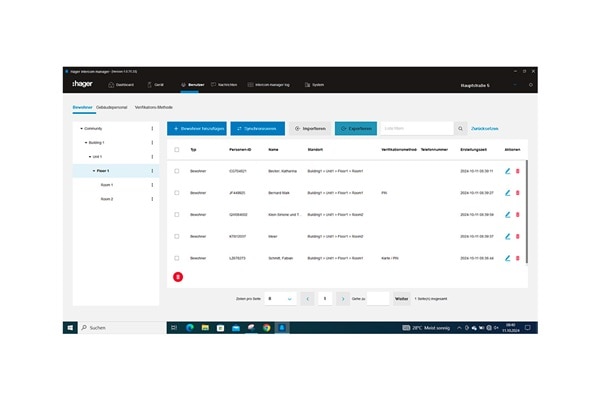Open the Windows Start menu
The image size is (600, 400).
[x=71, y=327]
